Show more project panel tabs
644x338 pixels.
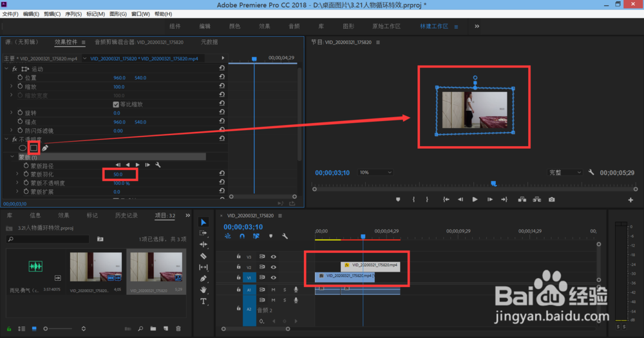(187, 215)
